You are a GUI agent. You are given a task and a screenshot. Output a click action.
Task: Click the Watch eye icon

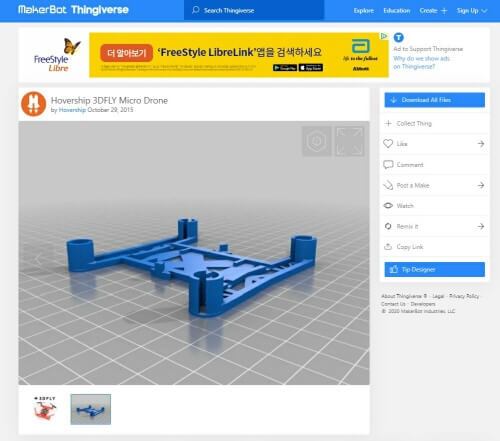388,206
